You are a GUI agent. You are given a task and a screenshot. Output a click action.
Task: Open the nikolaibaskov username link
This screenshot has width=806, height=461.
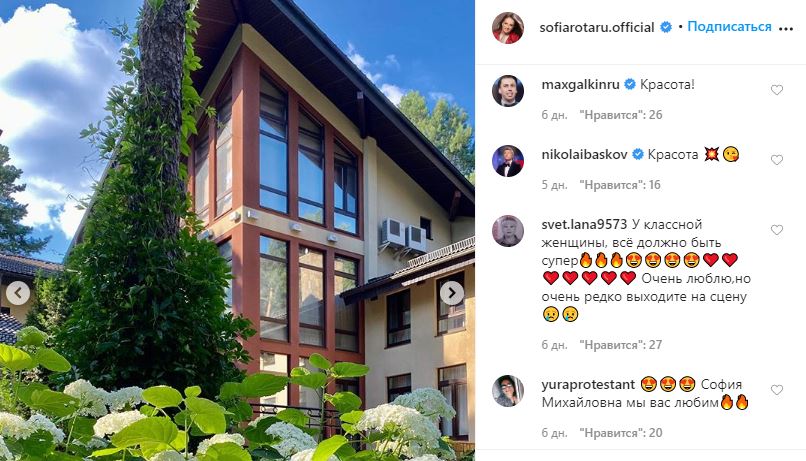tap(584, 155)
